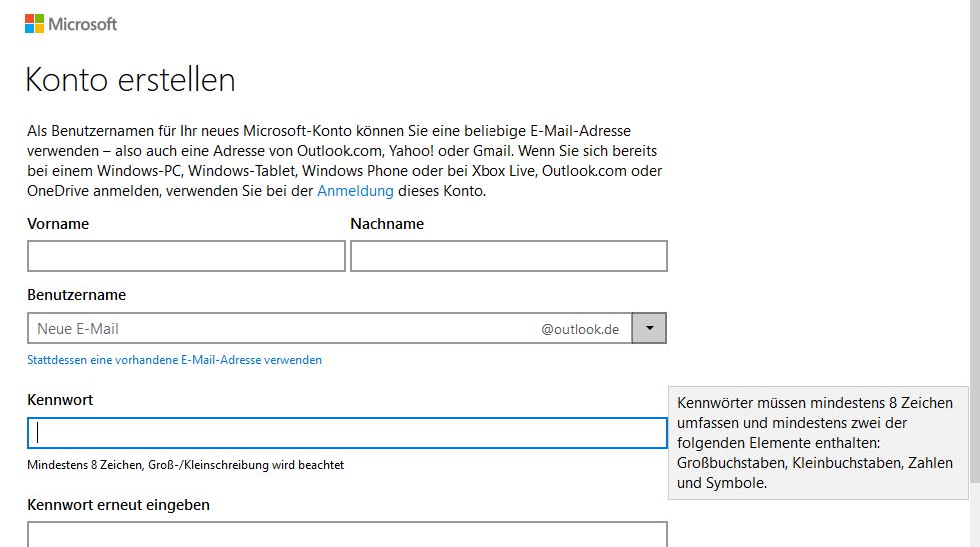Open the @outlook.de domain dropdown arrow
980x547 pixels.
click(649, 328)
